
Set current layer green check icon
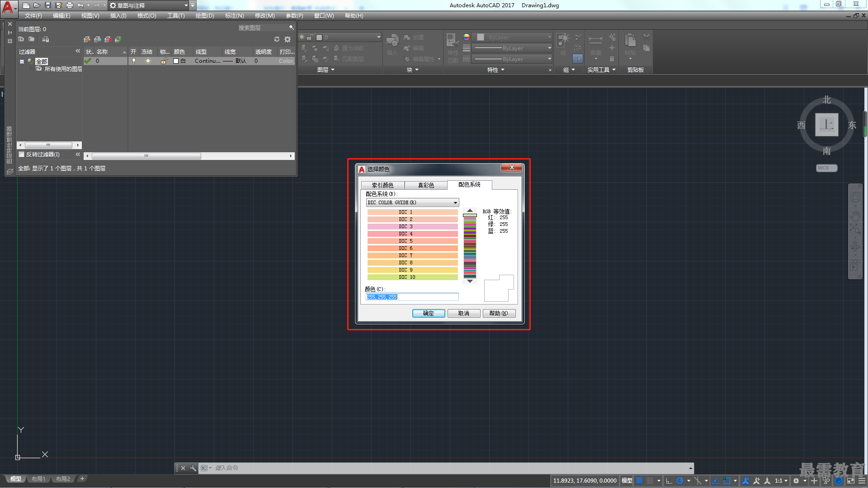click(x=118, y=39)
